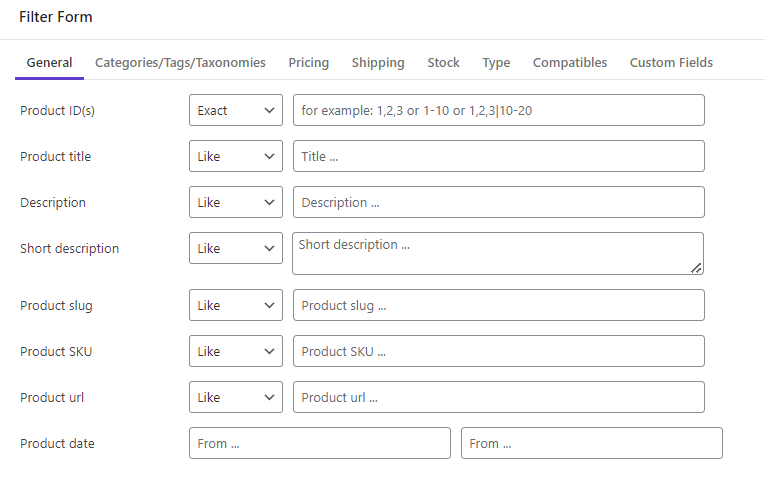
Task: Focus the Product SKU input field
Action: 499,351
